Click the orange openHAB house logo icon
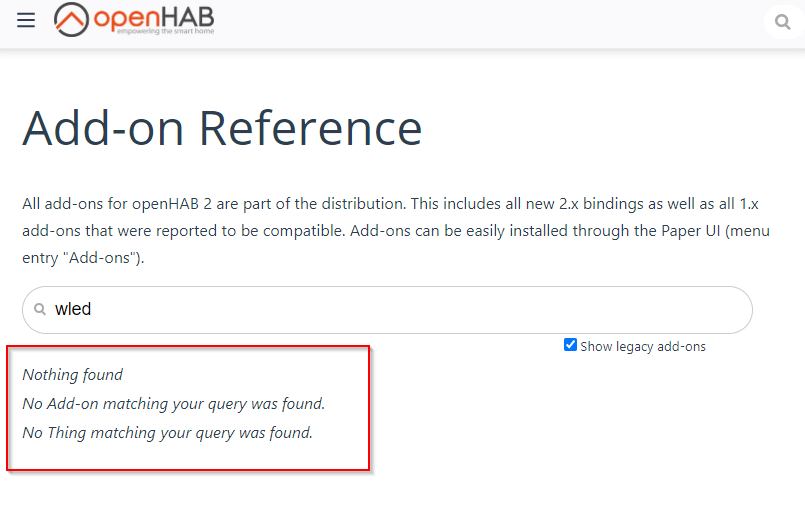Screen dimensions: 805x505 [x=71, y=19]
